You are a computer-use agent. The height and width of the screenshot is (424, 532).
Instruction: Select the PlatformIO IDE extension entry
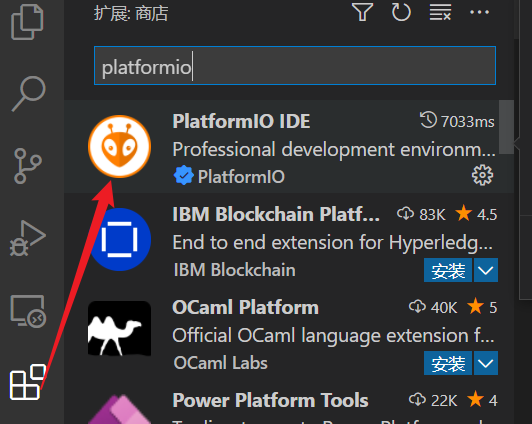coord(288,147)
